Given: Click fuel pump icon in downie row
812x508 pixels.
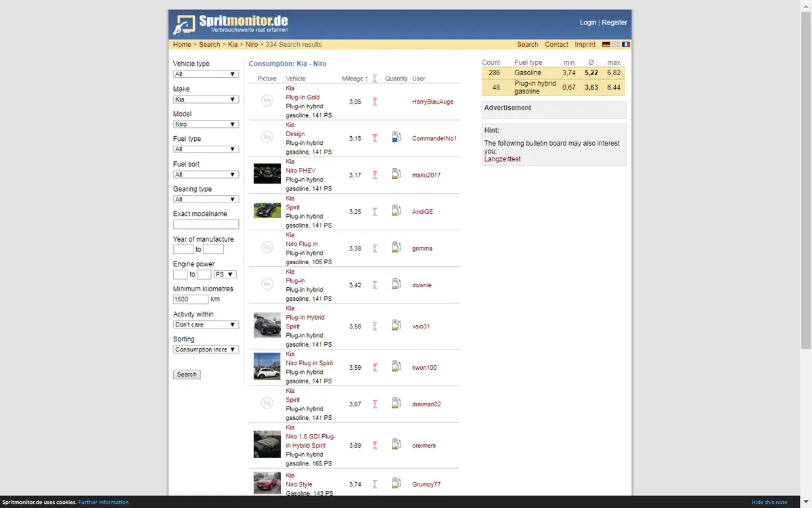Looking at the screenshot, I should tap(397, 284).
